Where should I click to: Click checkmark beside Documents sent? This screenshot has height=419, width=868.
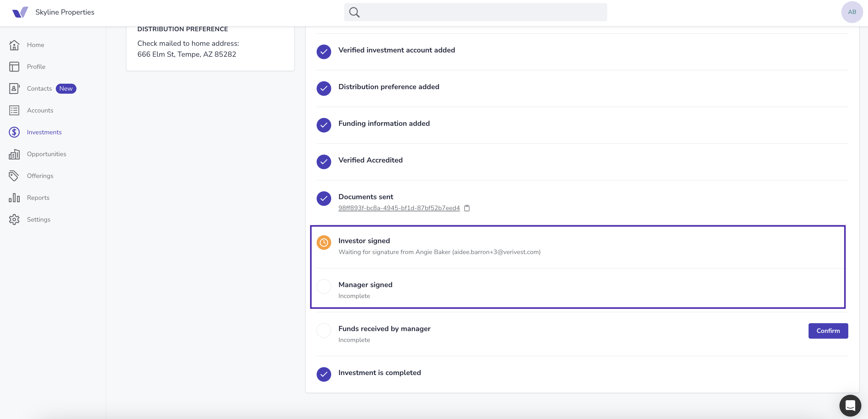click(x=324, y=199)
